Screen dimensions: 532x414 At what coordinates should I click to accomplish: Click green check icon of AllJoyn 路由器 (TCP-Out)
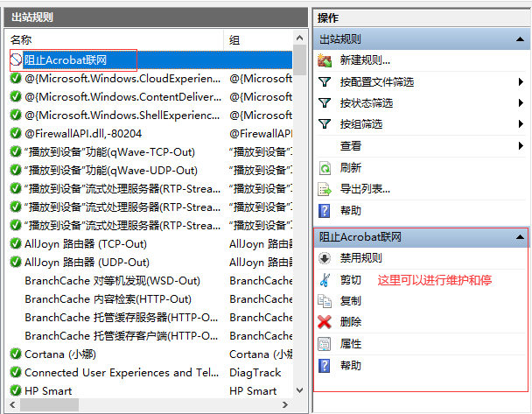pos(16,243)
